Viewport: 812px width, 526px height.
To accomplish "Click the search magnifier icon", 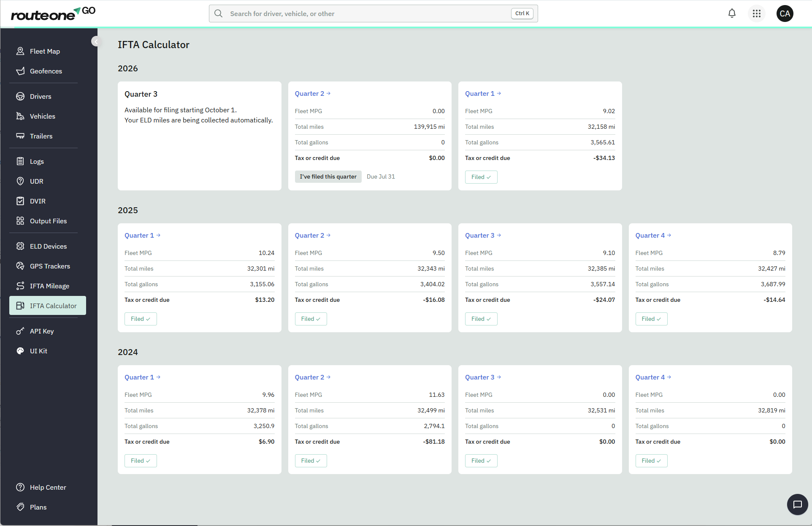I will tap(218, 14).
